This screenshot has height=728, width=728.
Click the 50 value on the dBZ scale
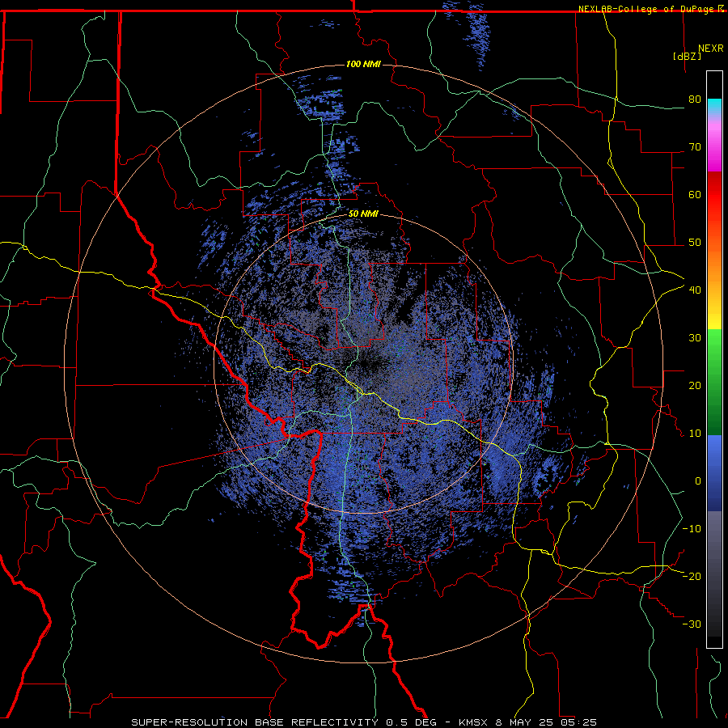point(695,243)
